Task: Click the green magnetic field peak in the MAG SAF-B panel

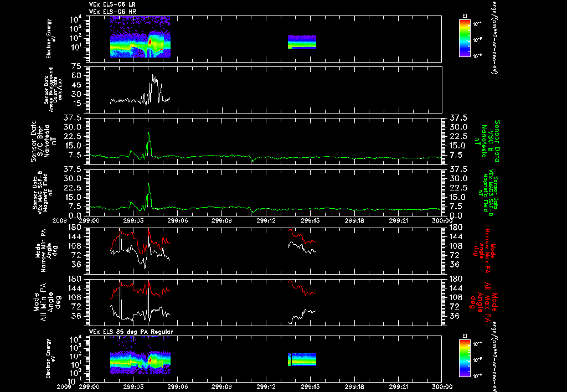Action: [x=148, y=184]
